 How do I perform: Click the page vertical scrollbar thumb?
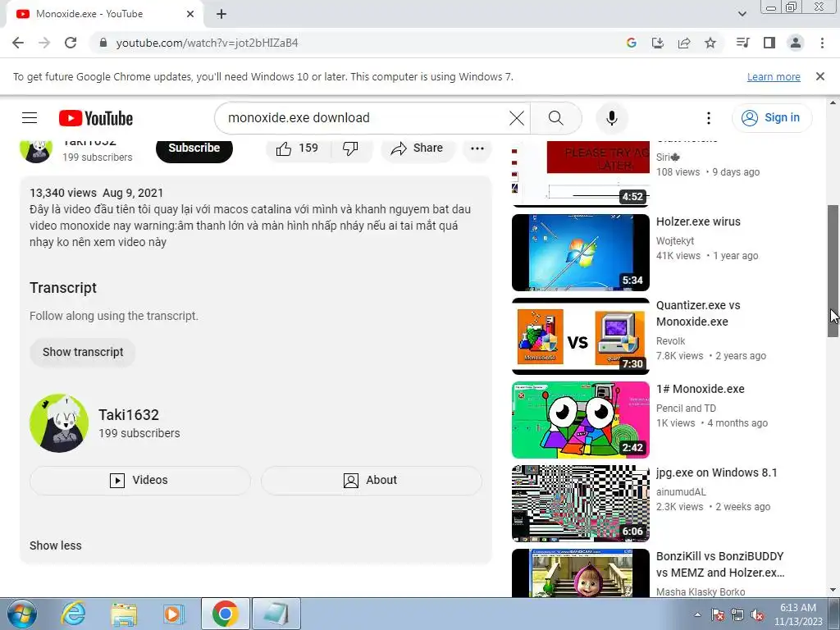pos(833,271)
